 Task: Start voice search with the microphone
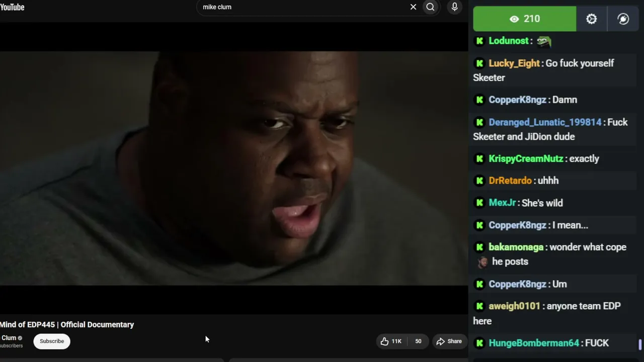(454, 7)
